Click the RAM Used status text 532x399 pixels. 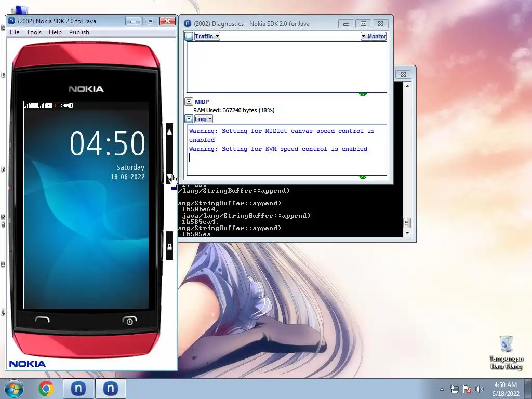(x=234, y=110)
